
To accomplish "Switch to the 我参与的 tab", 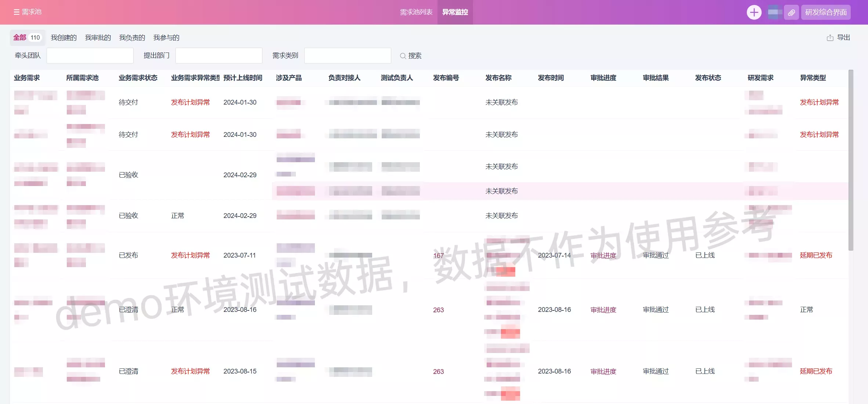I will pyautogui.click(x=166, y=37).
